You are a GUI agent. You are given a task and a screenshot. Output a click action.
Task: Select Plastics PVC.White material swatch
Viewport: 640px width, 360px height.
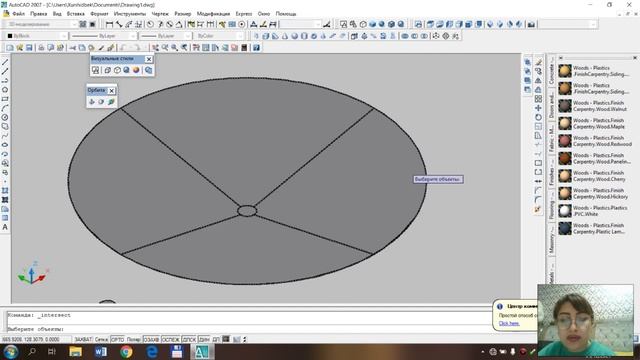[x=565, y=211]
